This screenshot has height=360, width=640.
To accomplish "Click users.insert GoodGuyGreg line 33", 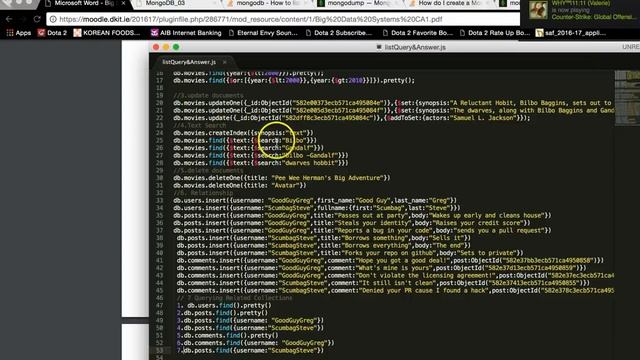I will [x=315, y=200].
